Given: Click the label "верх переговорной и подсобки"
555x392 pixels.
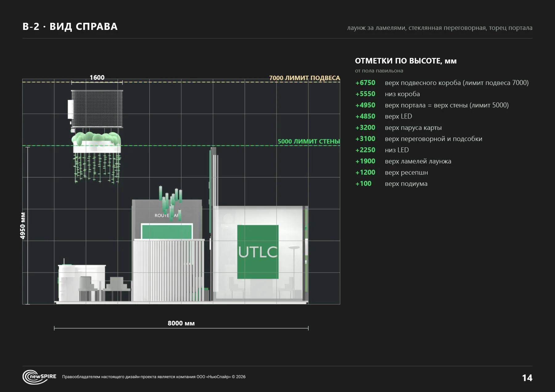Looking at the screenshot, I should (x=434, y=139).
